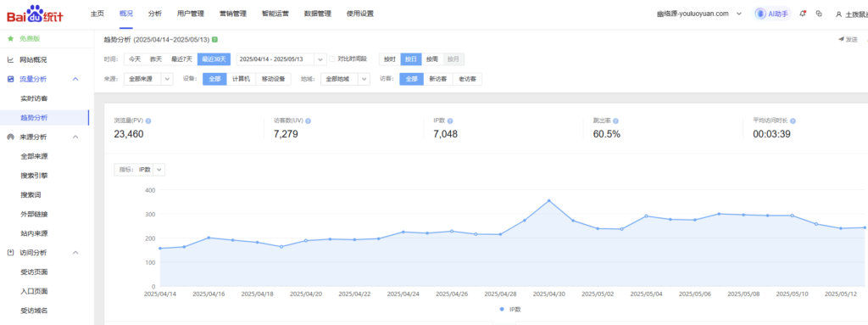Click the user avatar icon in header
The height and width of the screenshot is (325, 868).
(x=838, y=14)
